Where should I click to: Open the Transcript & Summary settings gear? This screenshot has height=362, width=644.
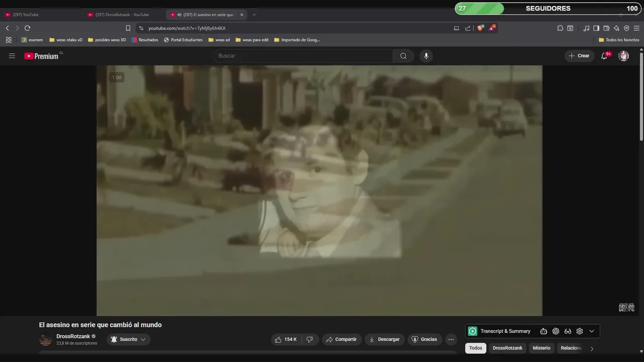(580, 331)
